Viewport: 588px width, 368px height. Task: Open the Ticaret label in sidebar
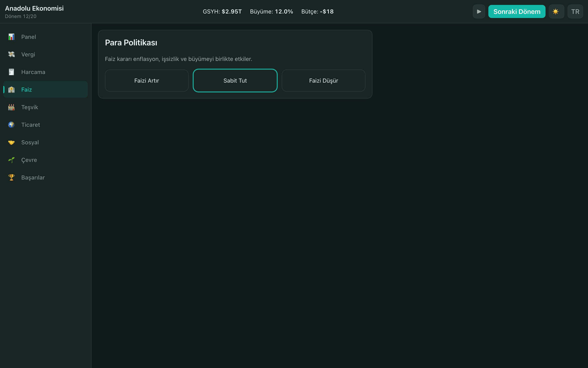click(31, 125)
